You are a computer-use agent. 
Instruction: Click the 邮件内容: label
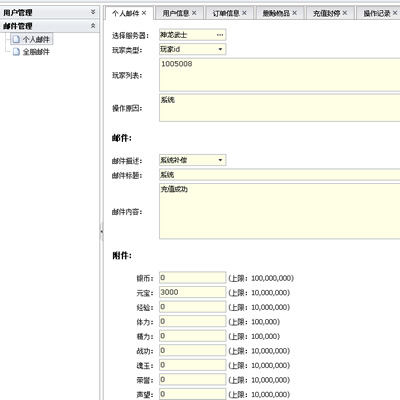tap(127, 212)
